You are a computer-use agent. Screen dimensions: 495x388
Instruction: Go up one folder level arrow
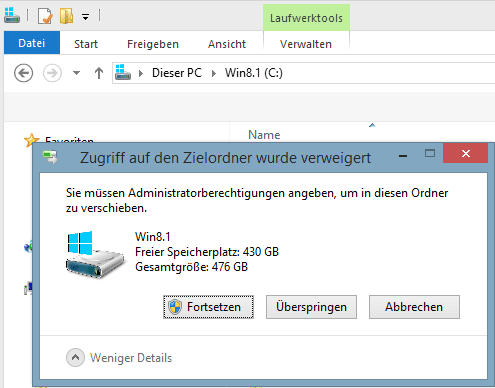tap(99, 73)
